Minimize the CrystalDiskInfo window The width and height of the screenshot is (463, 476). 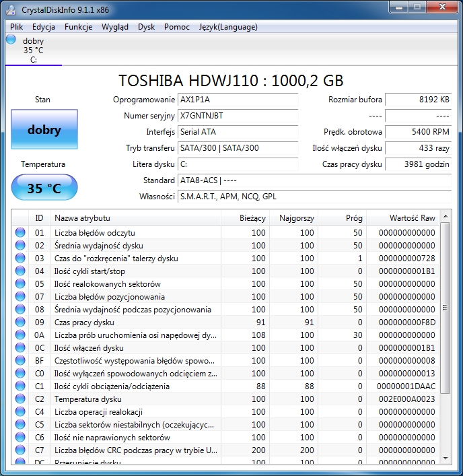click(398, 7)
